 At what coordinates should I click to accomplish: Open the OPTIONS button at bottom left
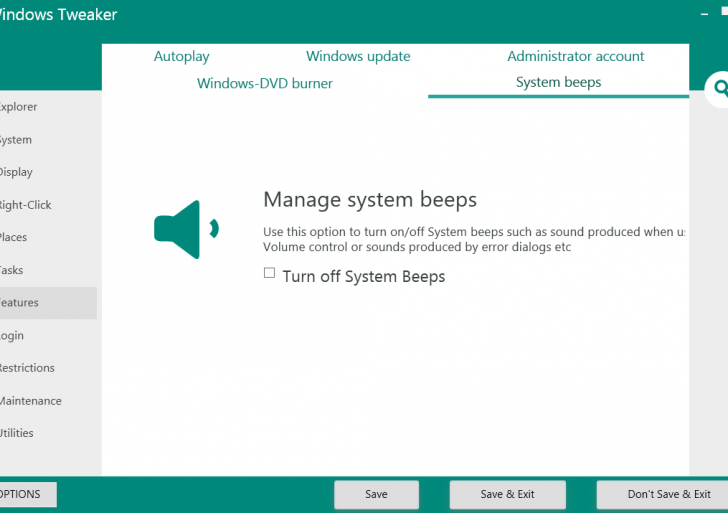point(22,494)
